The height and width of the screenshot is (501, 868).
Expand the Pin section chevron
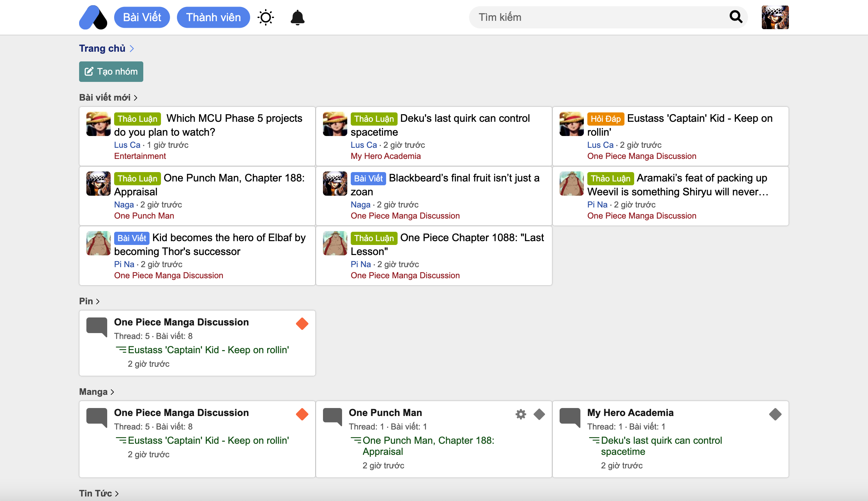tap(97, 301)
